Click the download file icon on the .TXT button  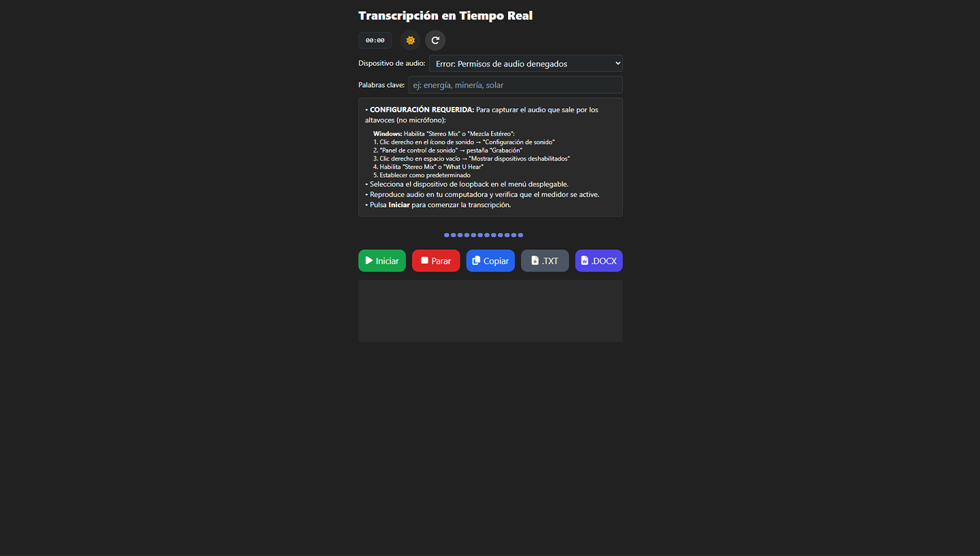pos(534,261)
